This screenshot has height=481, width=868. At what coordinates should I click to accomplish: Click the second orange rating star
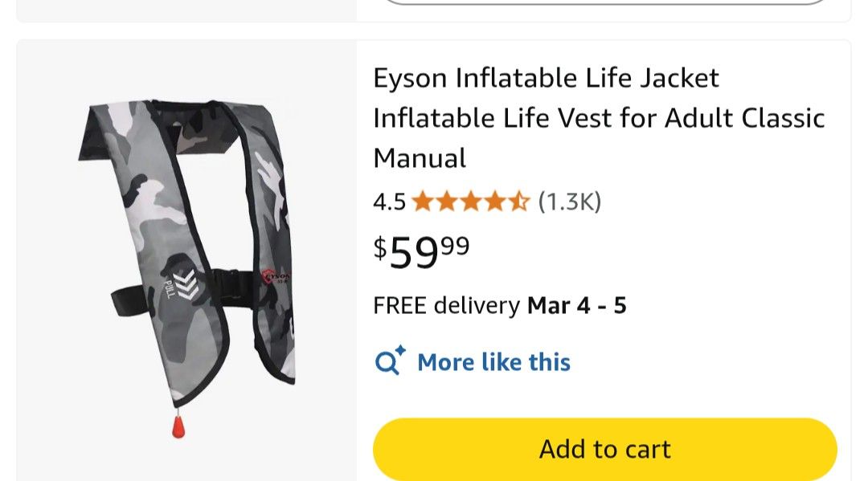click(x=446, y=202)
